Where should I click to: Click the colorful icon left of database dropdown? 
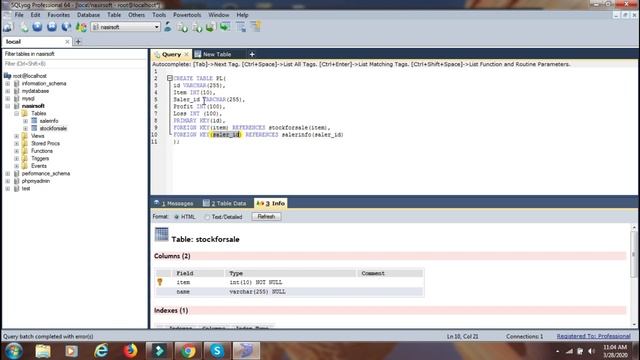click(81, 27)
